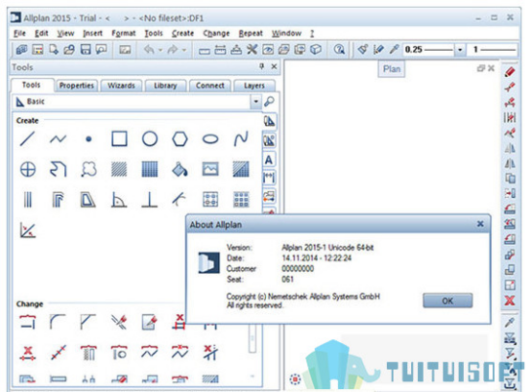Click the 3D box view icon in toolbar

[x=316, y=50]
